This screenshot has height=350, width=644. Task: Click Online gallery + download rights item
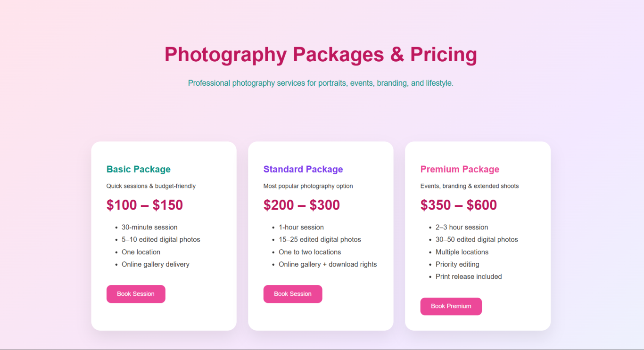328,264
